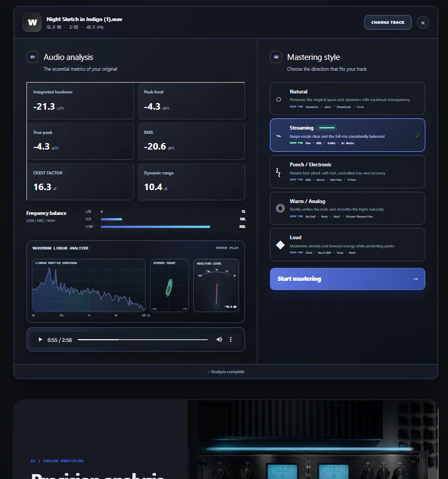Click the W app logo icon
The image size is (448, 479).
coord(32,22)
